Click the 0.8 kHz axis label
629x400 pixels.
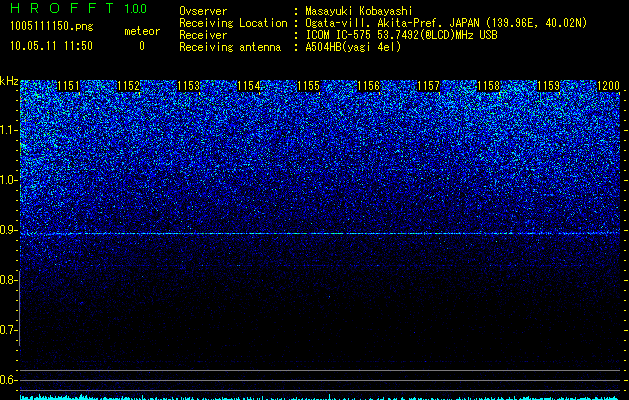pos(9,280)
